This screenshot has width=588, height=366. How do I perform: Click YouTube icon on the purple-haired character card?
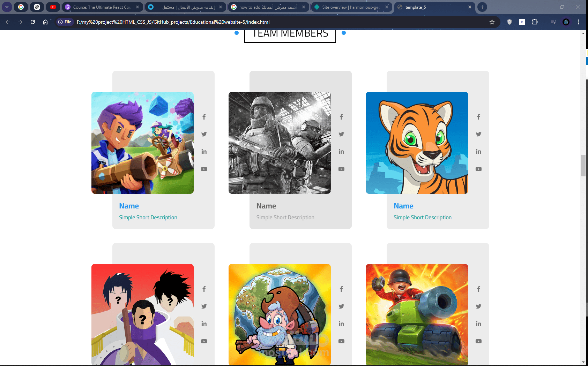[x=204, y=169]
